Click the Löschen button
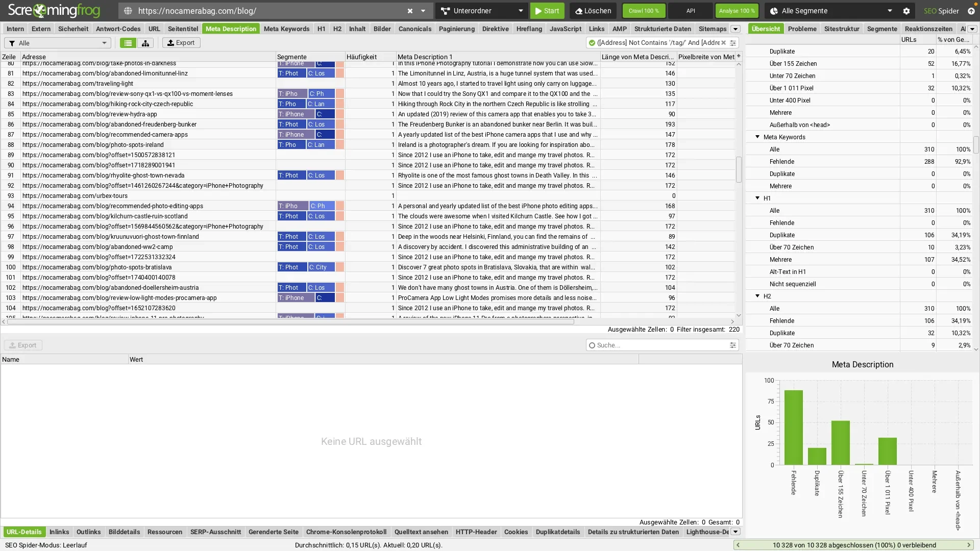This screenshot has height=551, width=980. click(593, 11)
